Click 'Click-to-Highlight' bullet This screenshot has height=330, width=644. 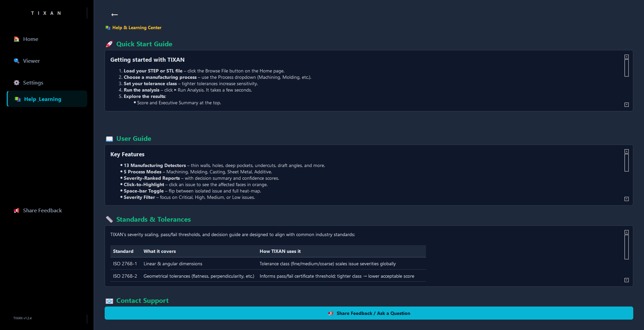pyautogui.click(x=144, y=185)
